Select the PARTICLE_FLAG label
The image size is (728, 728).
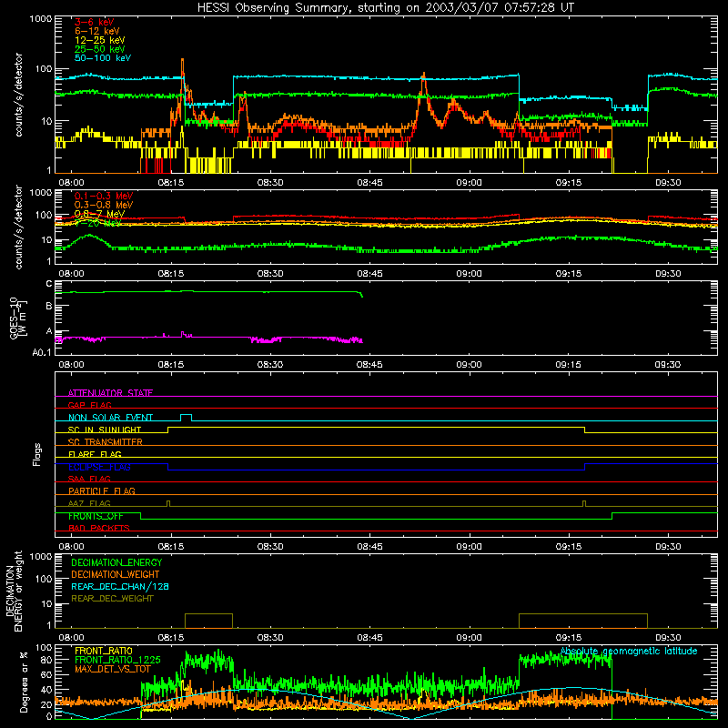[102, 490]
